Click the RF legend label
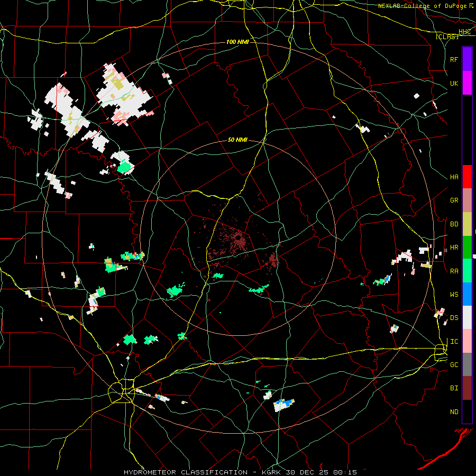The height and width of the screenshot is (476, 476). (x=454, y=59)
